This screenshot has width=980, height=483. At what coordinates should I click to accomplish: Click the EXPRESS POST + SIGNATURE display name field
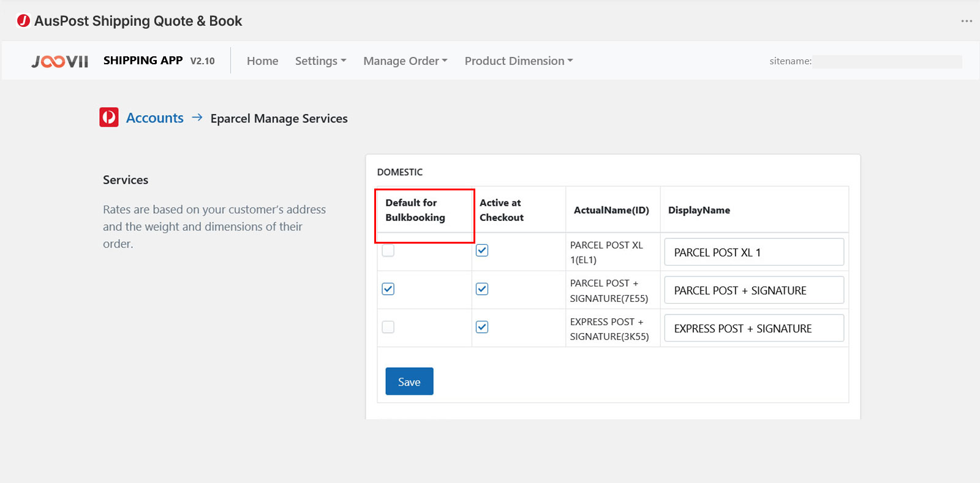tap(754, 329)
